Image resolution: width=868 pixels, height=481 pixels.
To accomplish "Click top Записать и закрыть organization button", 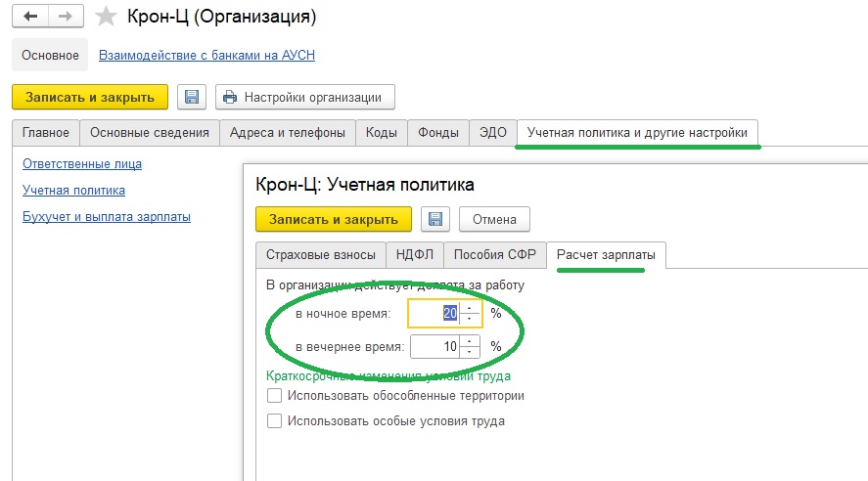I will (90, 98).
